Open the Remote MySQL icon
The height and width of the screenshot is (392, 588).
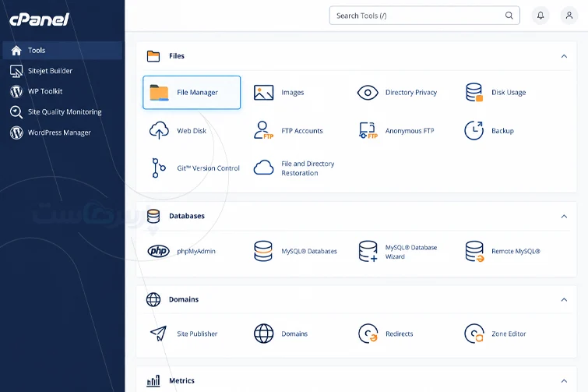point(474,251)
